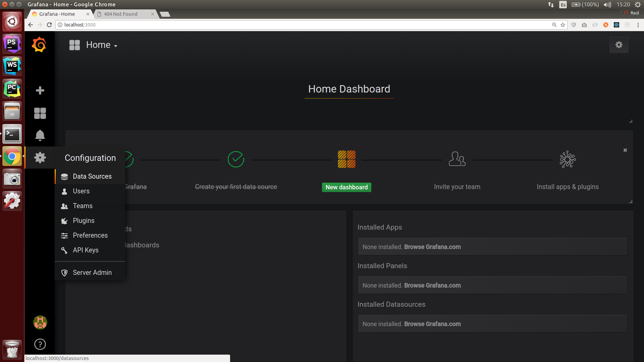Click the Raúl Chrome profile button
Viewport: 644px width, 362px height.
pos(632,13)
